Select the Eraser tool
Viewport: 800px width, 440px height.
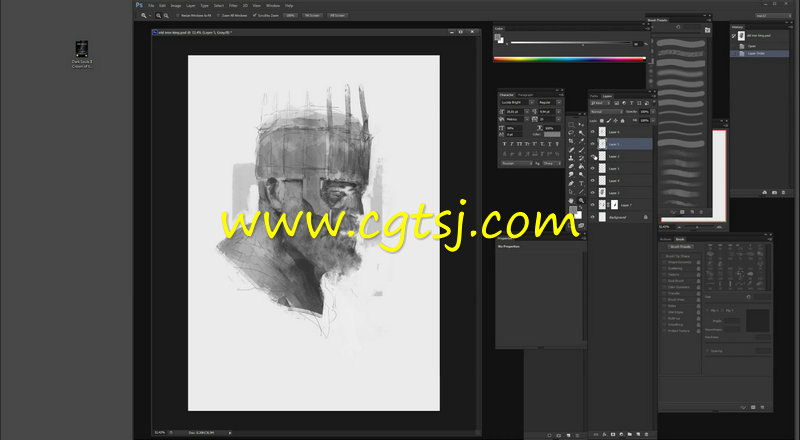pyautogui.click(x=571, y=166)
